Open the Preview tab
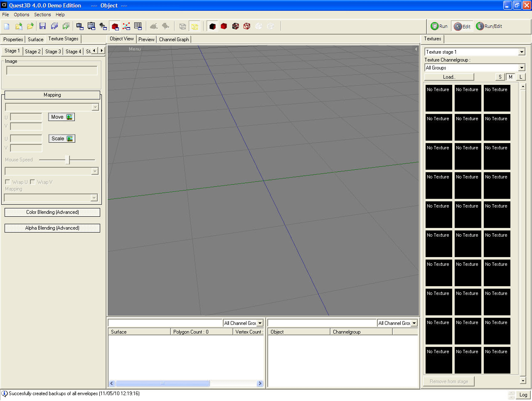The width and height of the screenshot is (532, 401). 146,40
